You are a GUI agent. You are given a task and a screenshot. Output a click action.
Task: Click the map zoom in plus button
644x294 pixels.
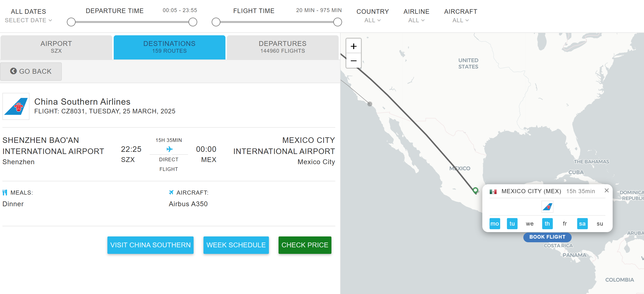click(353, 46)
